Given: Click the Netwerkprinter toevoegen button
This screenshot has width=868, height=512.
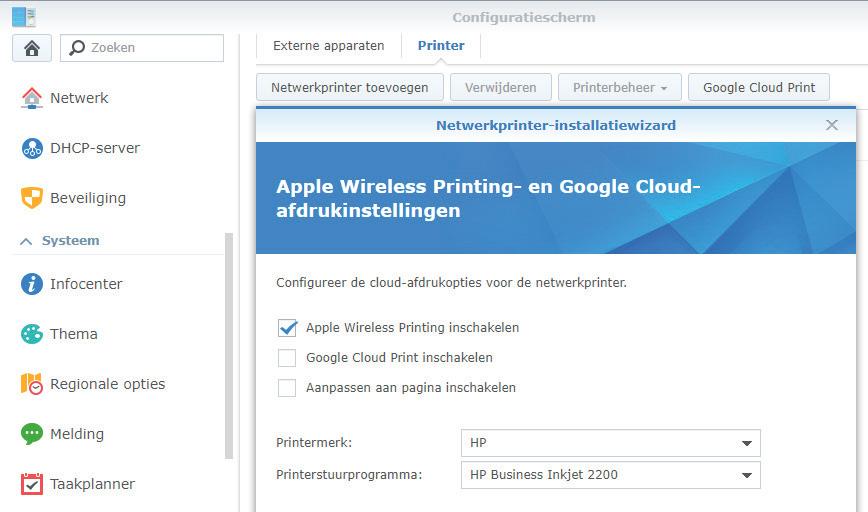Looking at the screenshot, I should [x=350, y=88].
